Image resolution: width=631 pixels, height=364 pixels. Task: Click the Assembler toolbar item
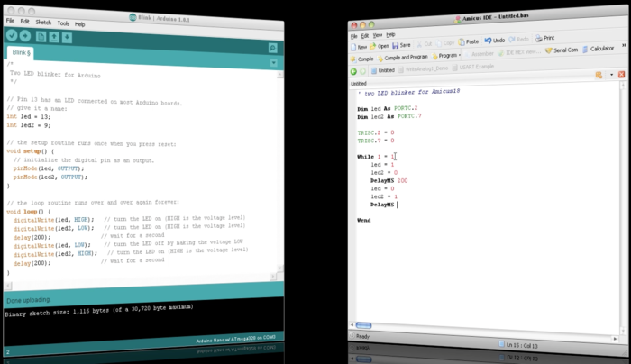coord(479,54)
